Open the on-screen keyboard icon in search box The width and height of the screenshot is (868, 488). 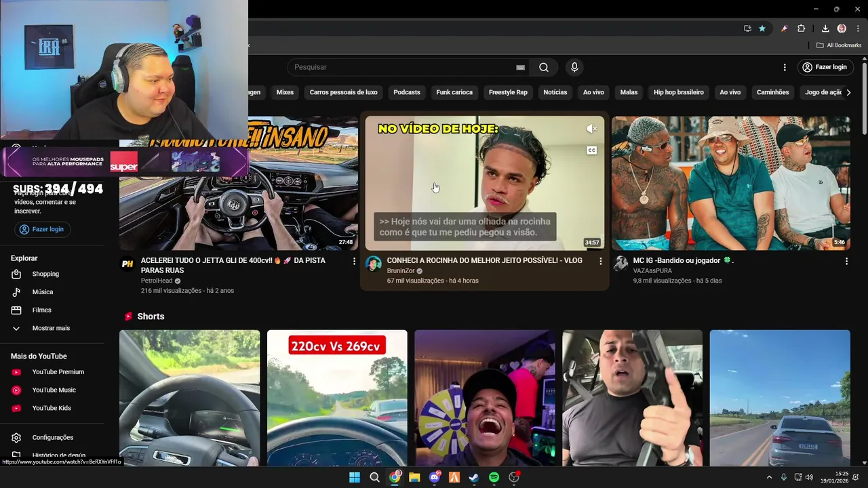pos(520,67)
